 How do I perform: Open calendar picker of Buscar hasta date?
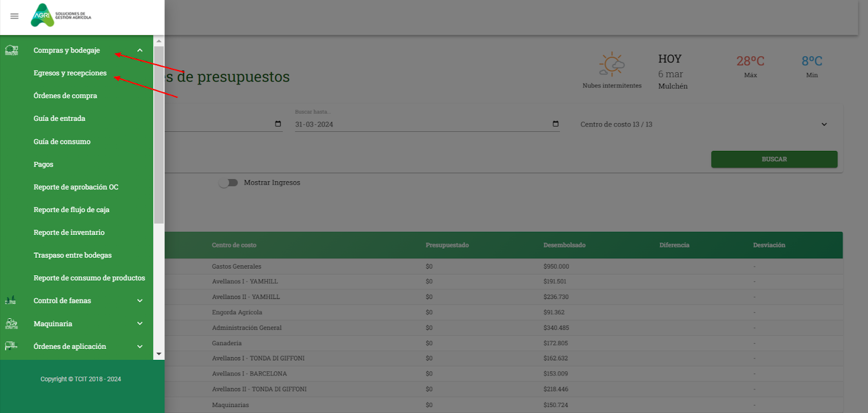pos(556,124)
